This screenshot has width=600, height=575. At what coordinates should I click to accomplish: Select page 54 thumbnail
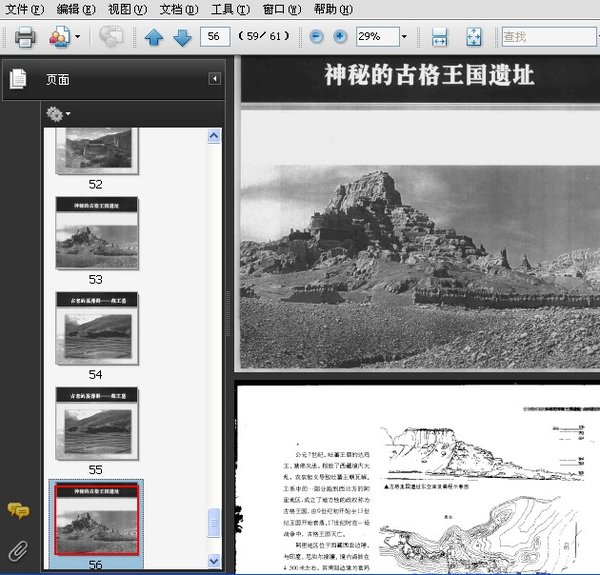96,328
